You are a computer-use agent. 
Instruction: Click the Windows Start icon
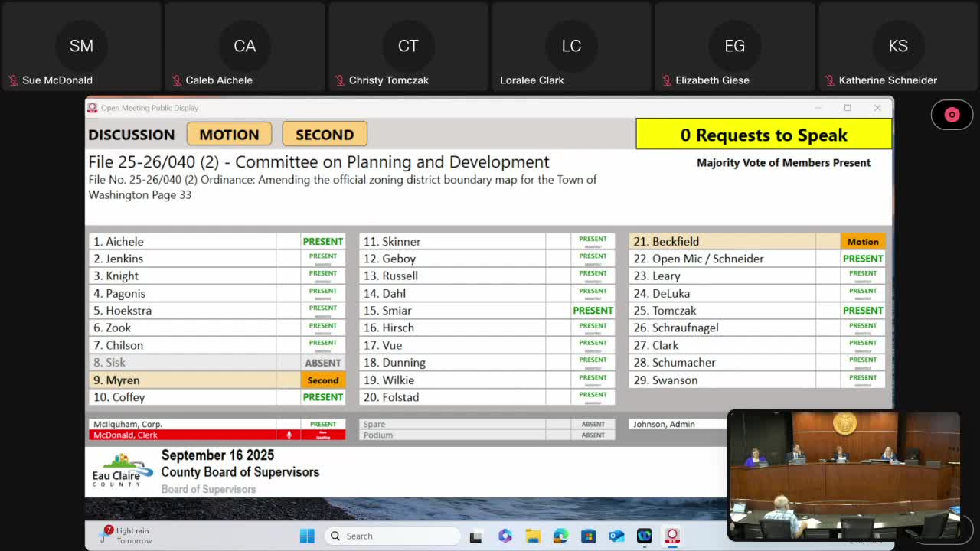click(307, 536)
